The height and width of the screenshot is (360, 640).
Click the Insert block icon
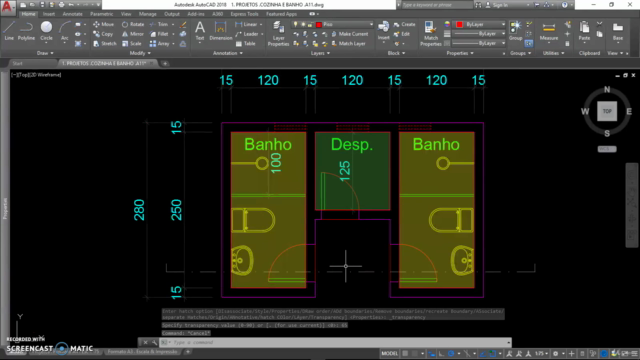pos(383,31)
